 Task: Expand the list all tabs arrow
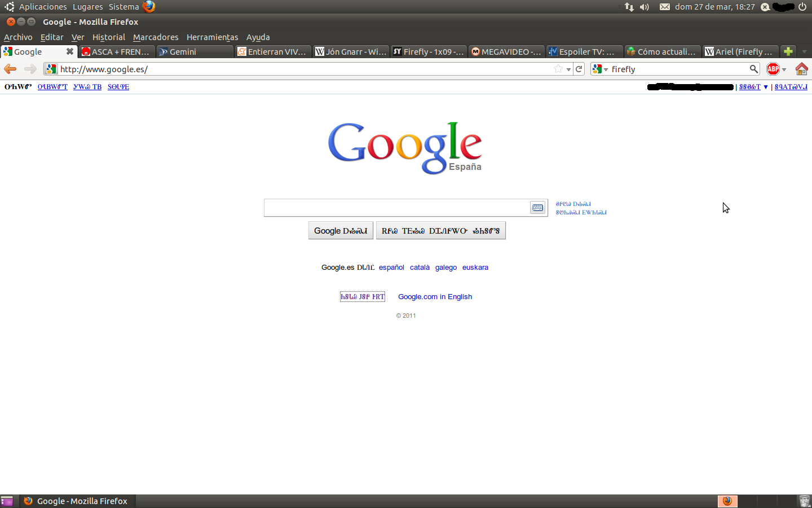tap(805, 51)
